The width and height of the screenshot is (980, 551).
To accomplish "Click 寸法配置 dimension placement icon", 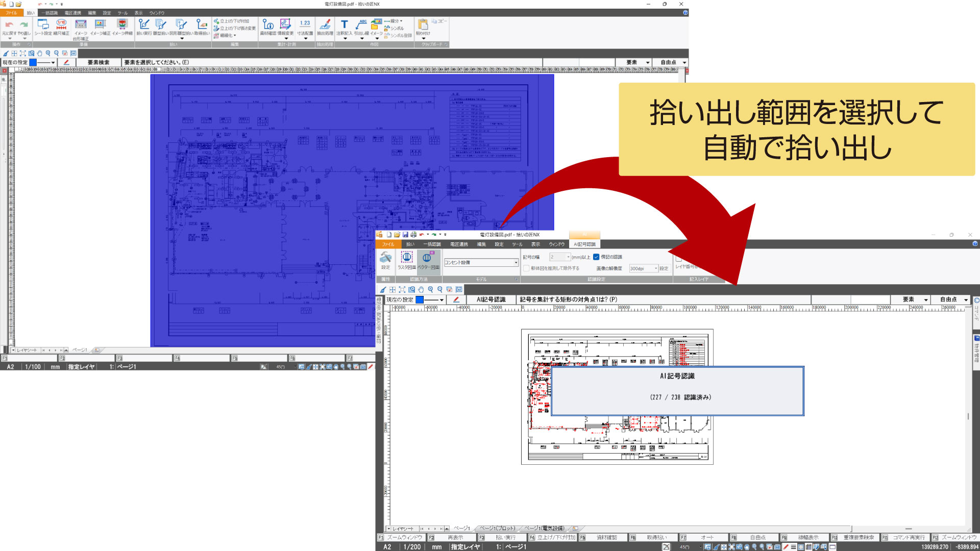I will [305, 28].
